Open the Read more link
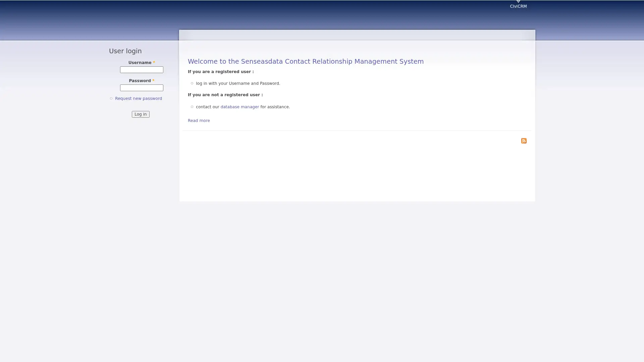The height and width of the screenshot is (362, 644). click(199, 120)
